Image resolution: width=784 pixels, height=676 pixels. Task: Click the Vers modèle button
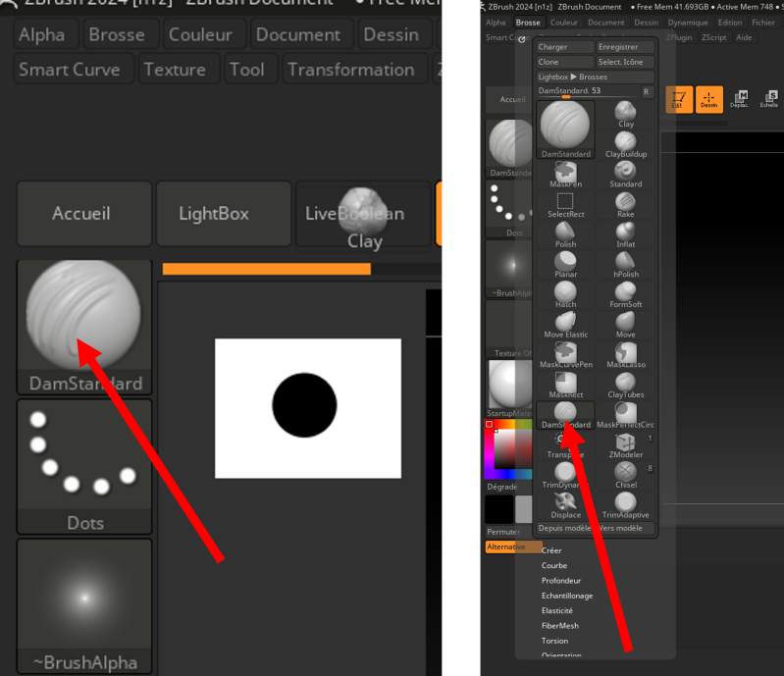pos(625,528)
